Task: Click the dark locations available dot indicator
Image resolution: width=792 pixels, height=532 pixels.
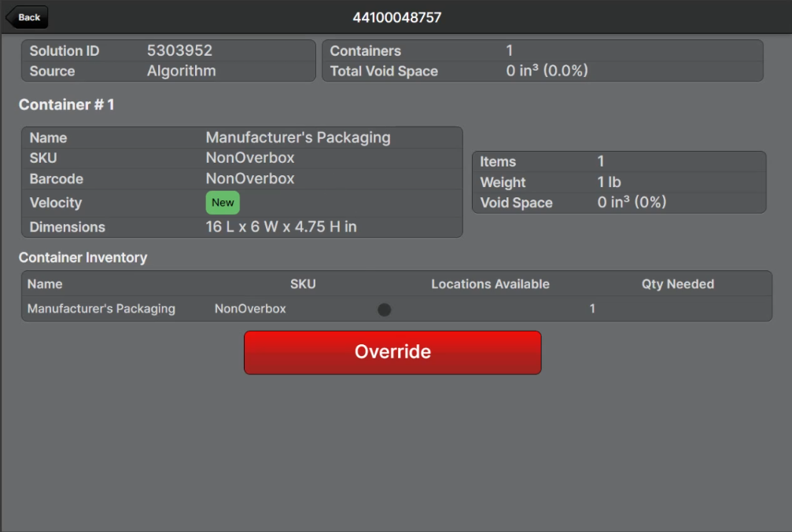Action: pyautogui.click(x=384, y=310)
